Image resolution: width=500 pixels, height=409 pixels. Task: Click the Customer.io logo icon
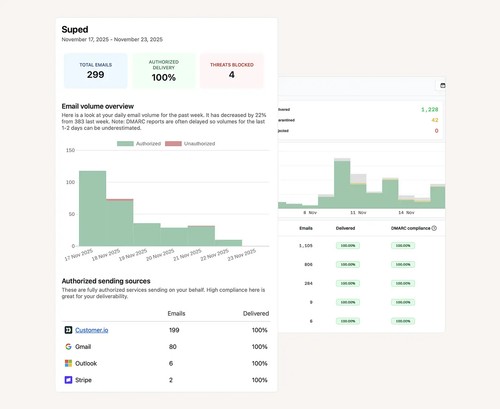68,330
